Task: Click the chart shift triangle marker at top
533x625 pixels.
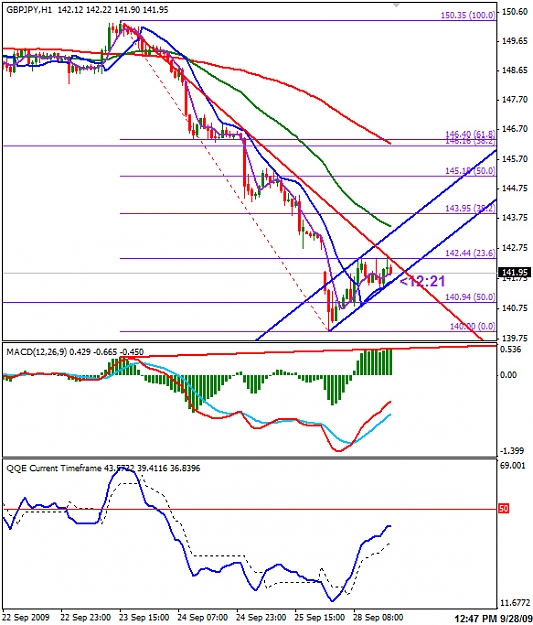Action: click(396, 6)
